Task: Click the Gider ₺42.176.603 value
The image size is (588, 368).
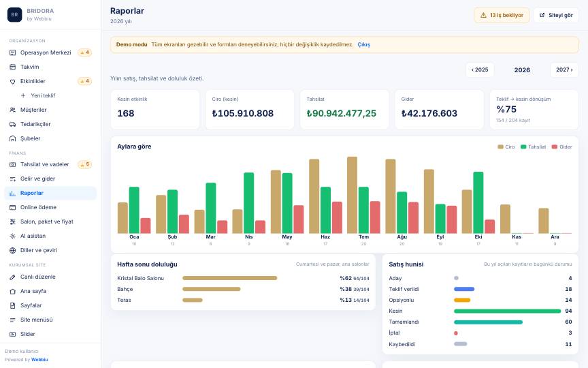Action: click(429, 113)
